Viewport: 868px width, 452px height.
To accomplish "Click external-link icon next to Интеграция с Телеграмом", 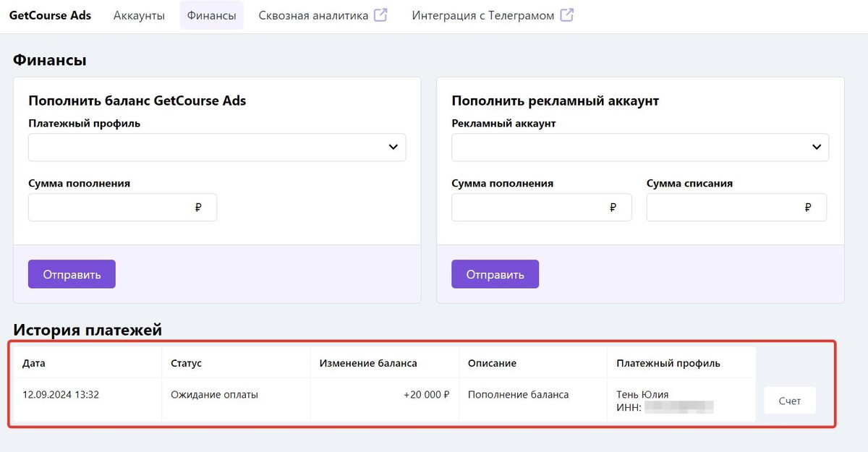I will click(567, 14).
